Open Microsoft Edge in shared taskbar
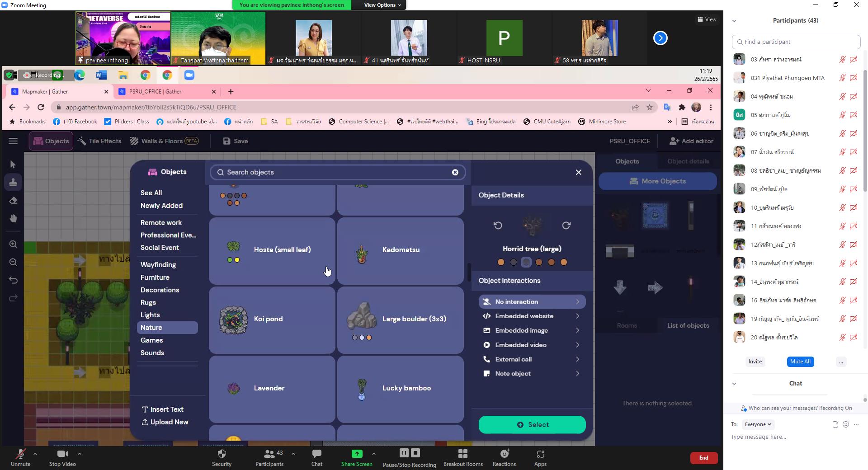The height and width of the screenshot is (470, 868). pos(80,75)
